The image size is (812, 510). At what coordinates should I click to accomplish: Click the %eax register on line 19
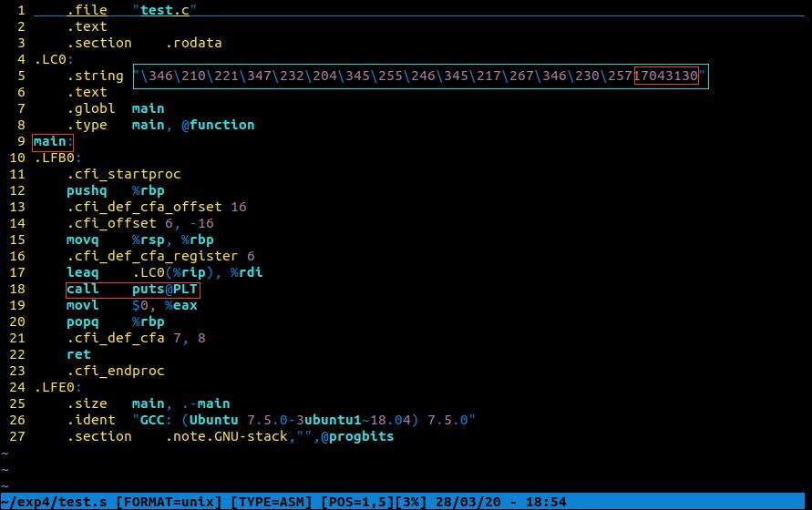point(181,305)
